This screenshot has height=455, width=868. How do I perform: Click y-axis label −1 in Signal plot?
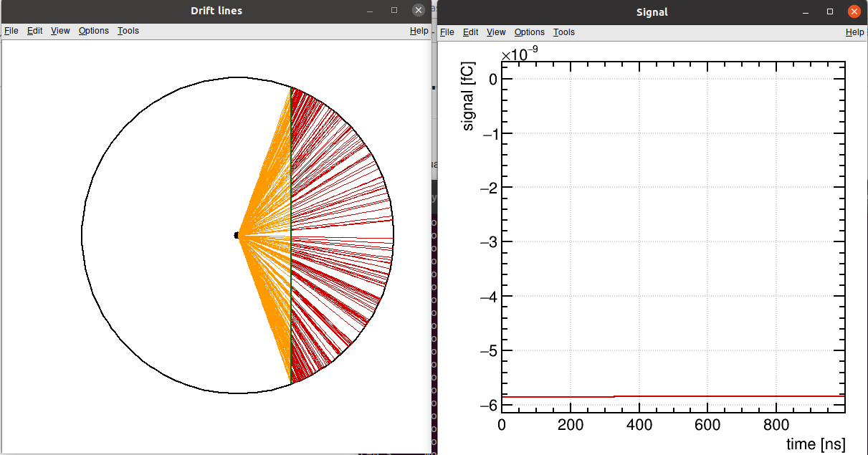[489, 134]
